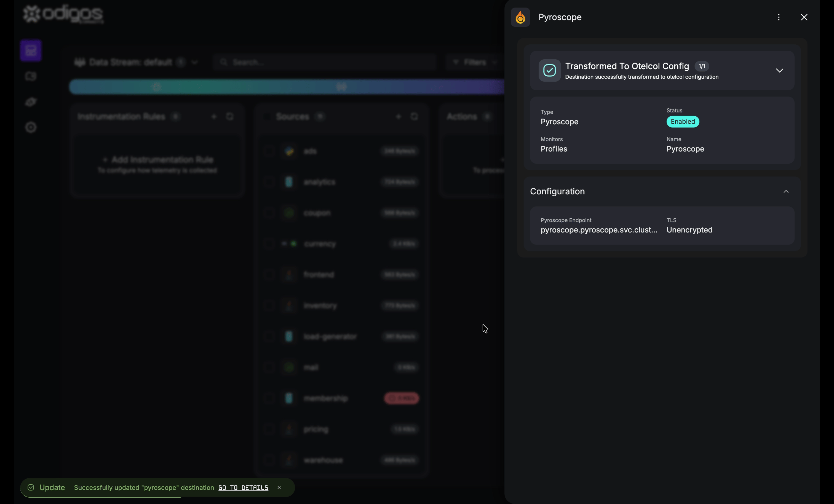
Task: Select the Pyroscope Endpoint value text
Action: 599,230
